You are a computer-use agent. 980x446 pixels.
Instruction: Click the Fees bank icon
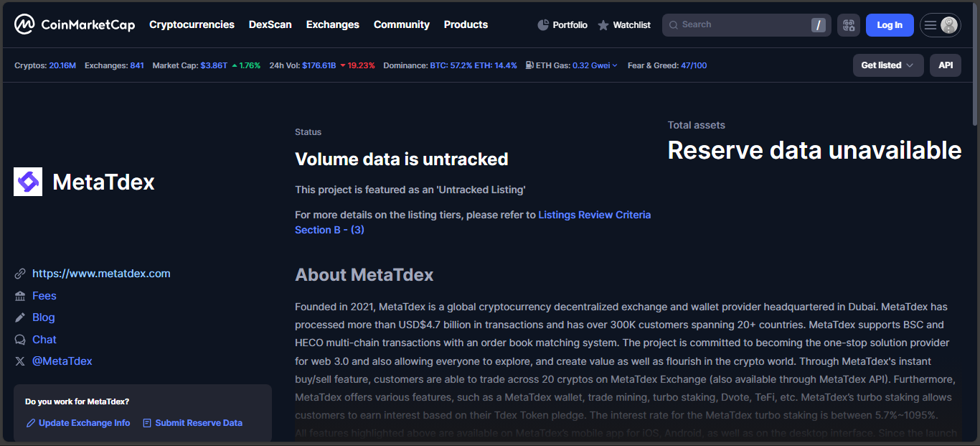[20, 296]
